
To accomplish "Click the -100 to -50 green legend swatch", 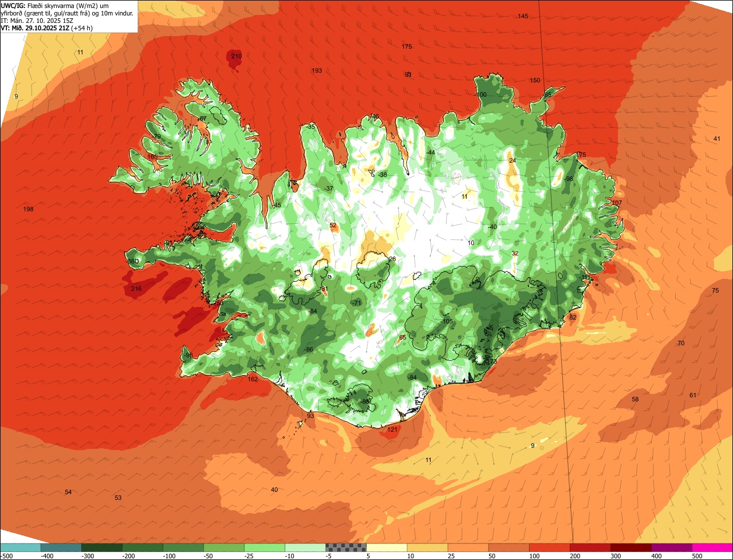I will 183,547.
